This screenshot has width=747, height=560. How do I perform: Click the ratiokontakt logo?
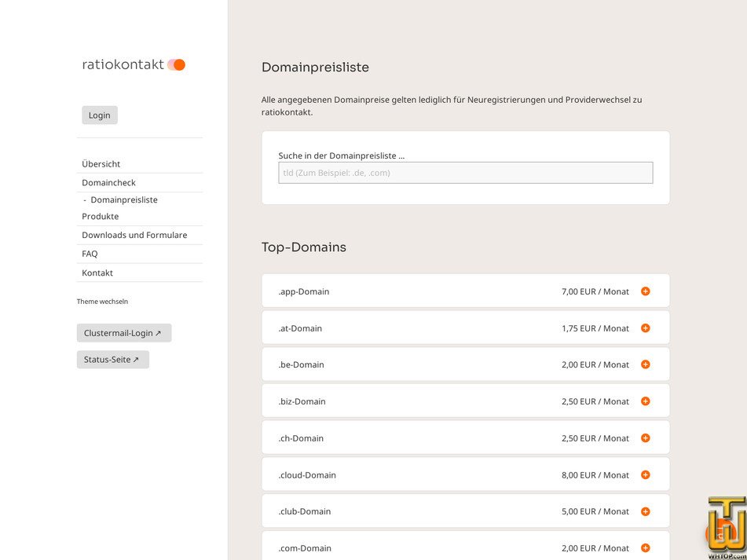pos(134,64)
